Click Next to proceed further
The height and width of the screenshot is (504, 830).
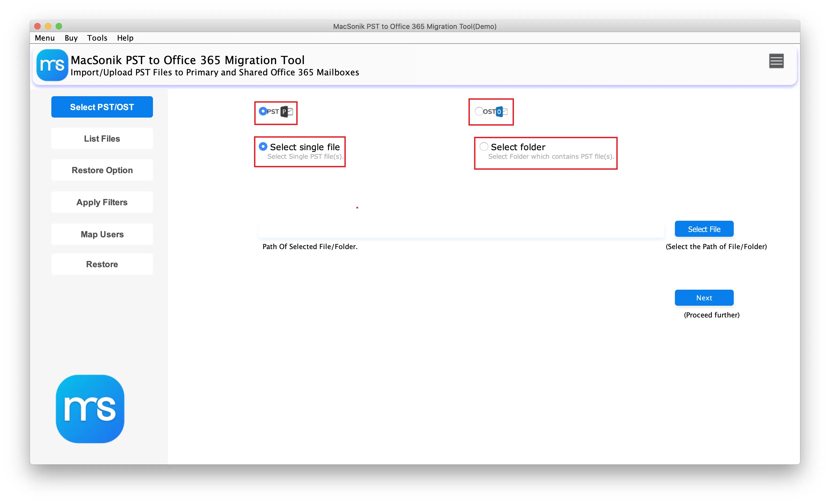click(704, 298)
